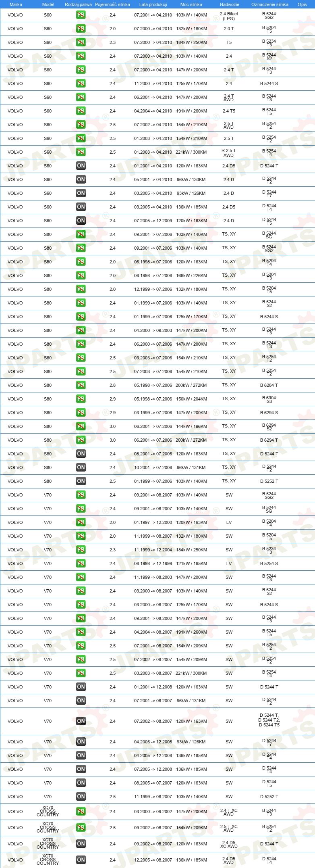The height and width of the screenshot is (868, 315).
Task: Select ON icon in S60 D 5244 T7 row
Action: point(81,193)
